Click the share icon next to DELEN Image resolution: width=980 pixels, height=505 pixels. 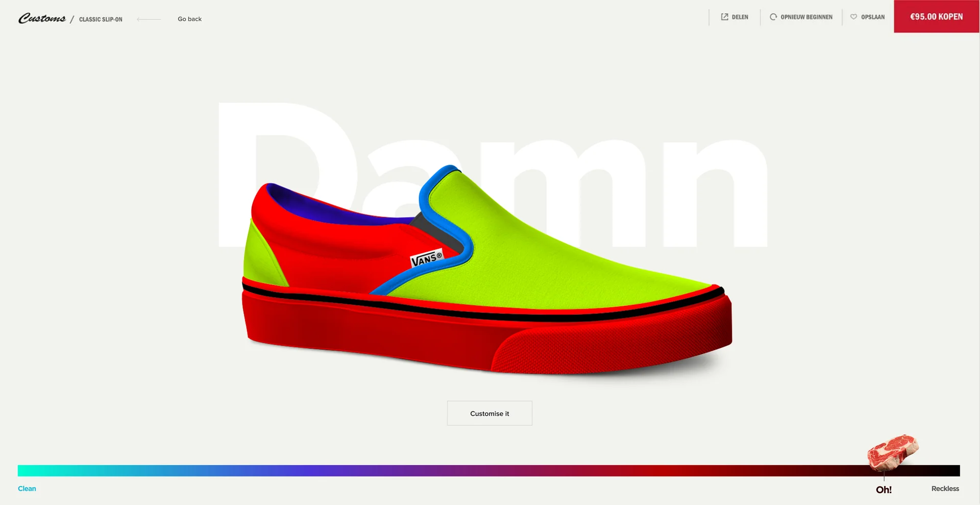724,17
